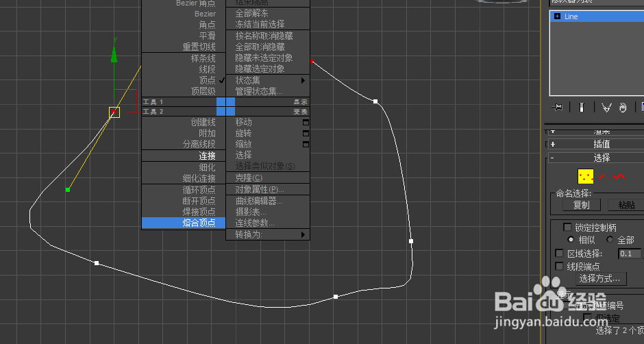Click the 粘贴 button under 命名选择
This screenshot has width=644, height=344.
tap(626, 205)
